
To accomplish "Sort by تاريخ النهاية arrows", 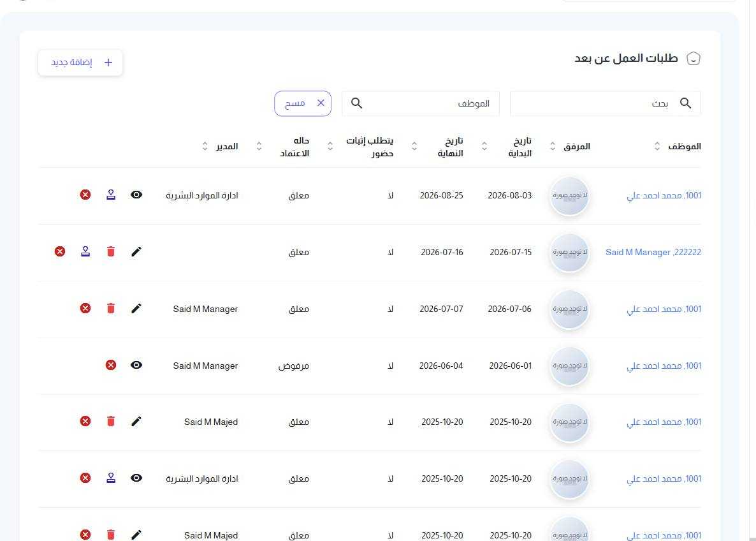I will pyautogui.click(x=414, y=146).
